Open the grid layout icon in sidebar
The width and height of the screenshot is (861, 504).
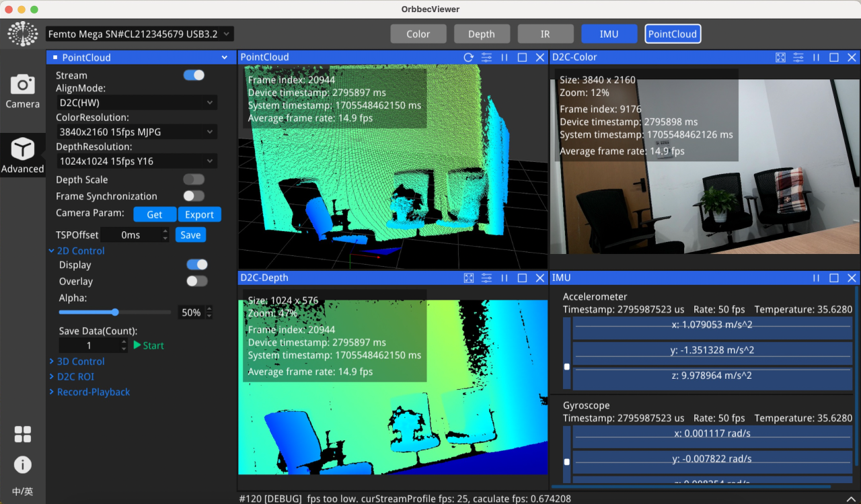[22, 434]
